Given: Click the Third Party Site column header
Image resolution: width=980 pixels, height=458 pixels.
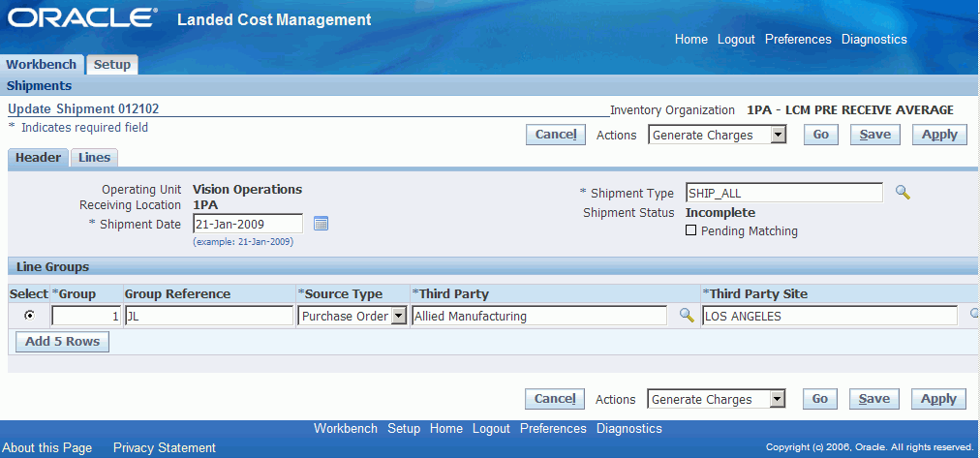Looking at the screenshot, I should [755, 293].
